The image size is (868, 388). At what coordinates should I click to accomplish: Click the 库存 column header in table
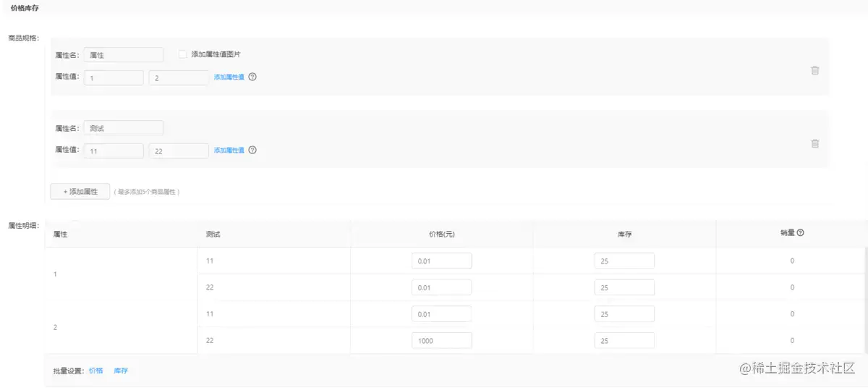click(624, 234)
